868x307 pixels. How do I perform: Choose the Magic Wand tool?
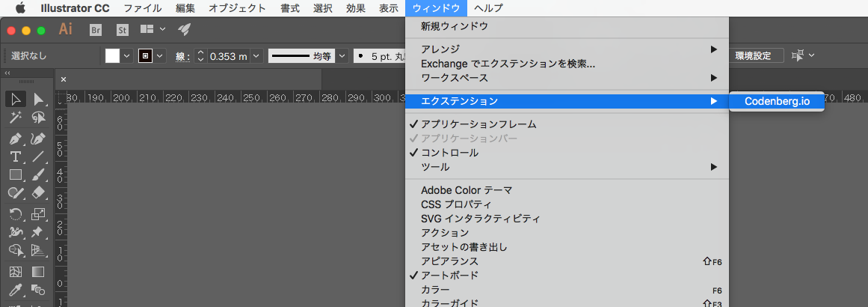coord(15,118)
